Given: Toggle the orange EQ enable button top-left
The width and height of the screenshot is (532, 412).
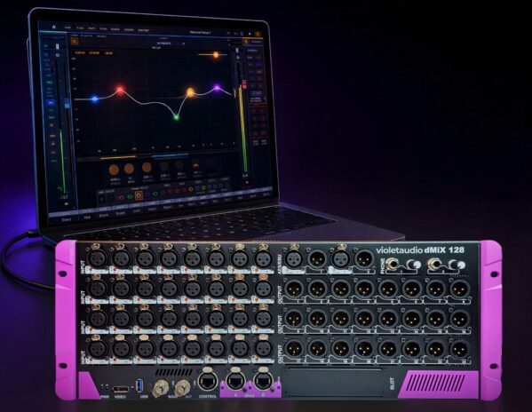Looking at the screenshot, I should click(75, 42).
